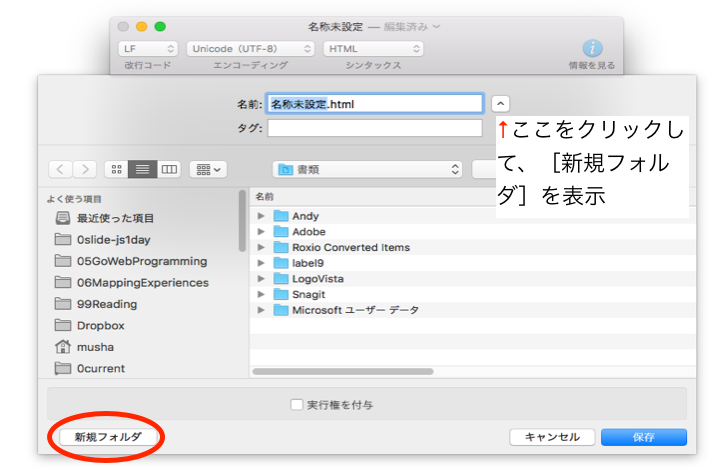Viewport: 727px width, 474px height.
Task: Click the タグ input field
Action: coord(374,128)
